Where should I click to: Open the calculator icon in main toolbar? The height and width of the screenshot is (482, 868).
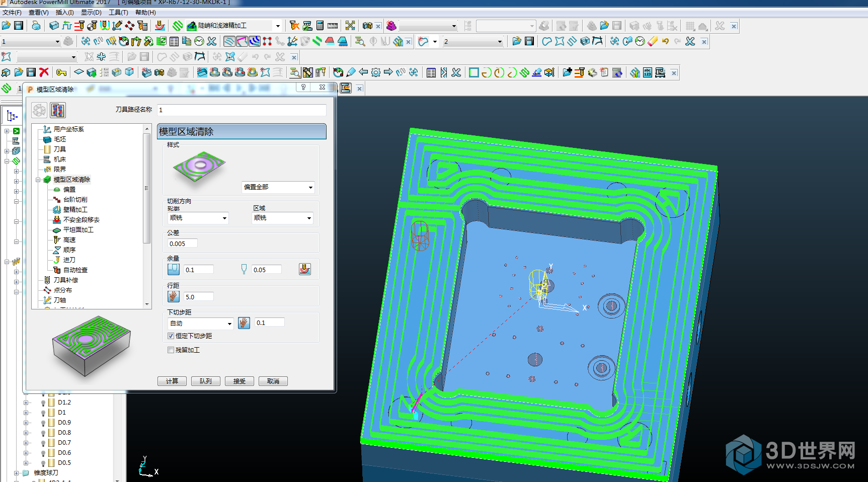(320, 26)
